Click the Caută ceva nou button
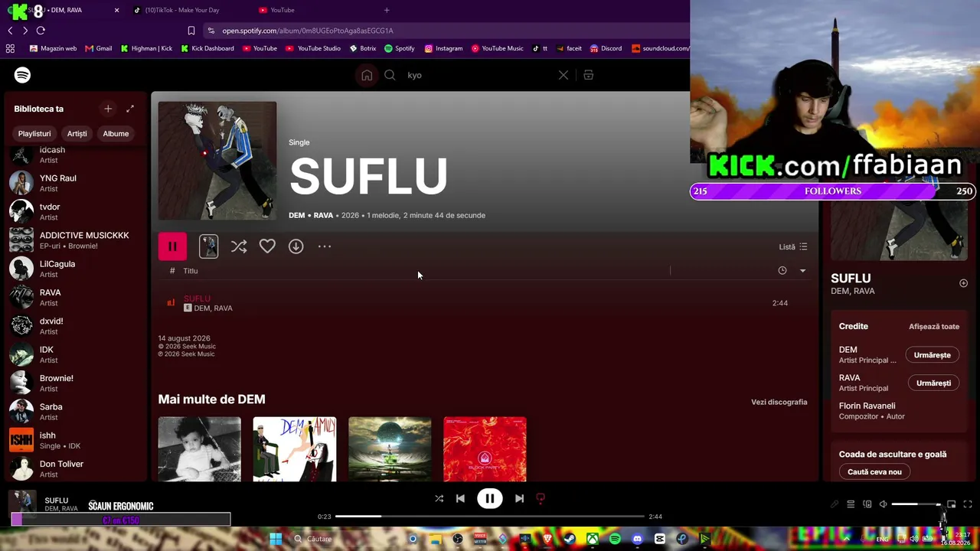 tap(874, 471)
